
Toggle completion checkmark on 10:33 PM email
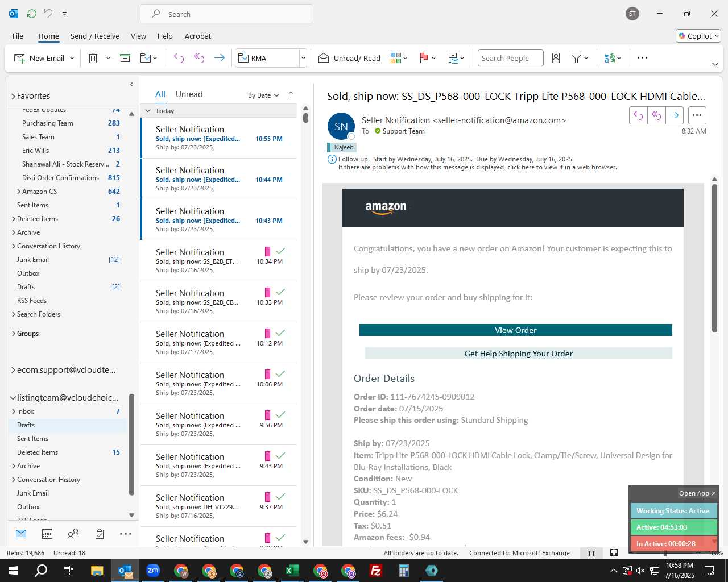pos(280,292)
